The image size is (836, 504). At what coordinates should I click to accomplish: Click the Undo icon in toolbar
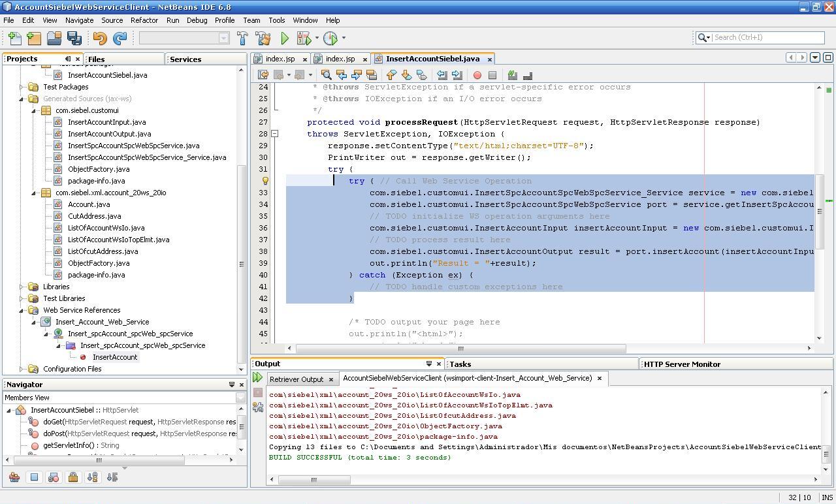[99, 38]
